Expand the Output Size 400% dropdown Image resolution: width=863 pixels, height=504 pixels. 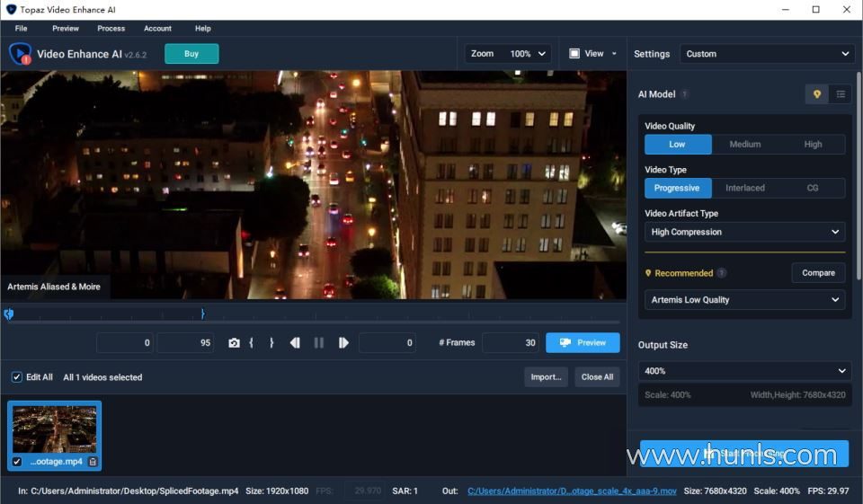click(x=744, y=371)
